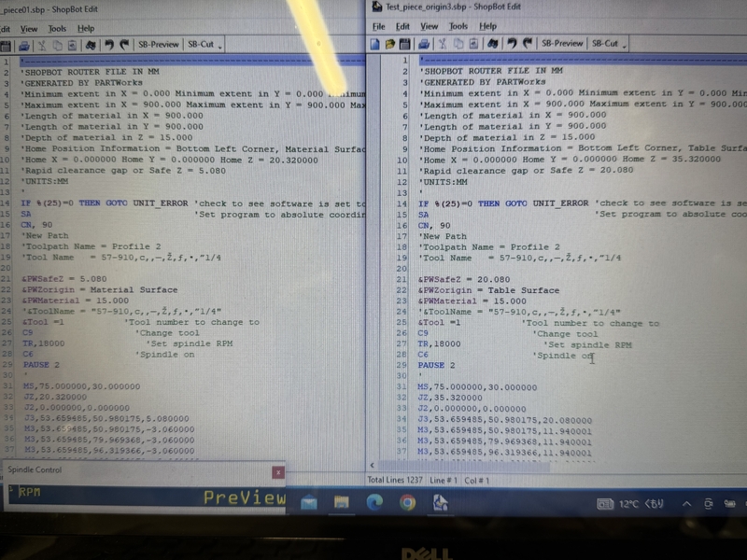
Task: Click Save disk icon in left window toolbar
Action: tap(6, 46)
